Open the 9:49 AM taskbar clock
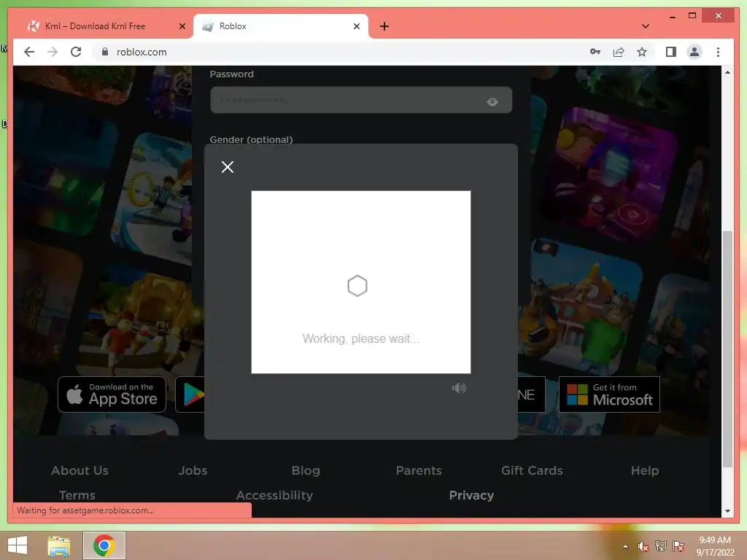The height and width of the screenshot is (560, 747). tap(715, 545)
